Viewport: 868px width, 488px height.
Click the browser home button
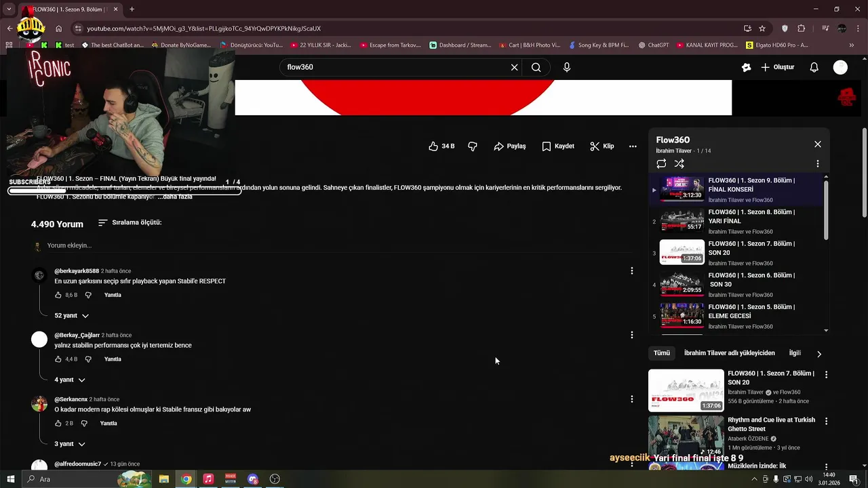coord(59,28)
